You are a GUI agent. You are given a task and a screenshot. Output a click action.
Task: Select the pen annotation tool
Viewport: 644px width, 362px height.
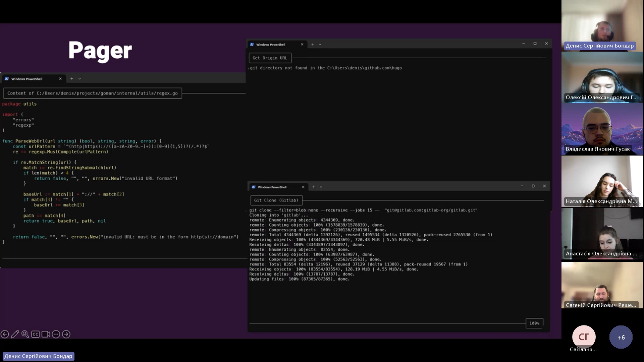pyautogui.click(x=15, y=334)
